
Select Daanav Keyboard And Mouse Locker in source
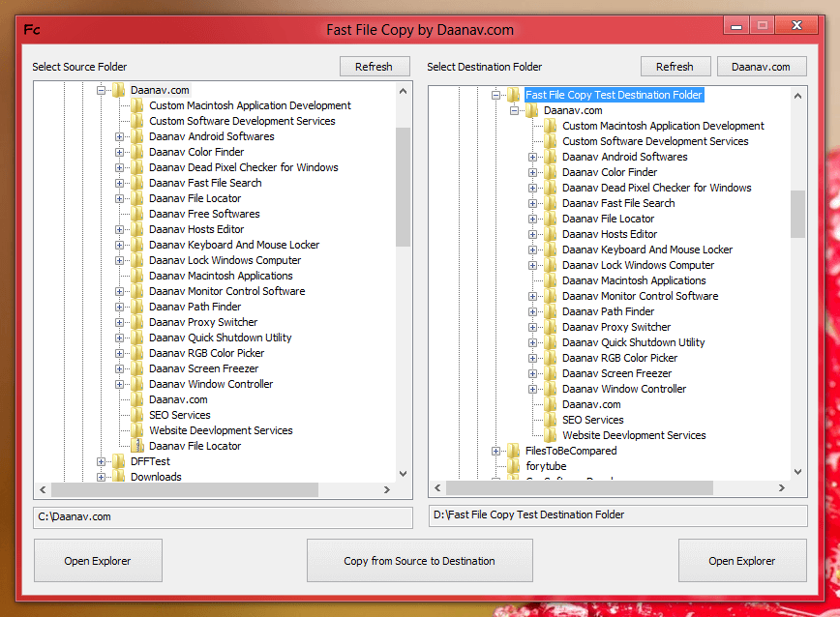tap(234, 245)
